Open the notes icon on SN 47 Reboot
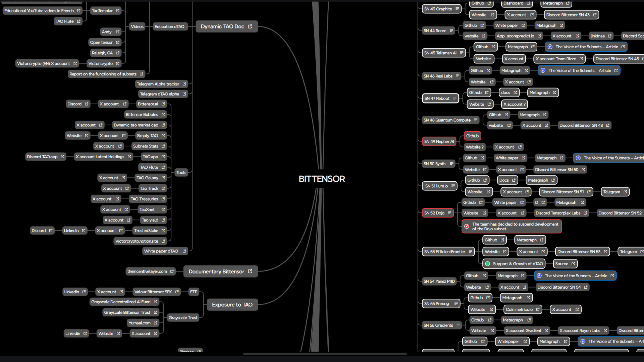This screenshot has width=644, height=362. pyautogui.click(x=454, y=98)
